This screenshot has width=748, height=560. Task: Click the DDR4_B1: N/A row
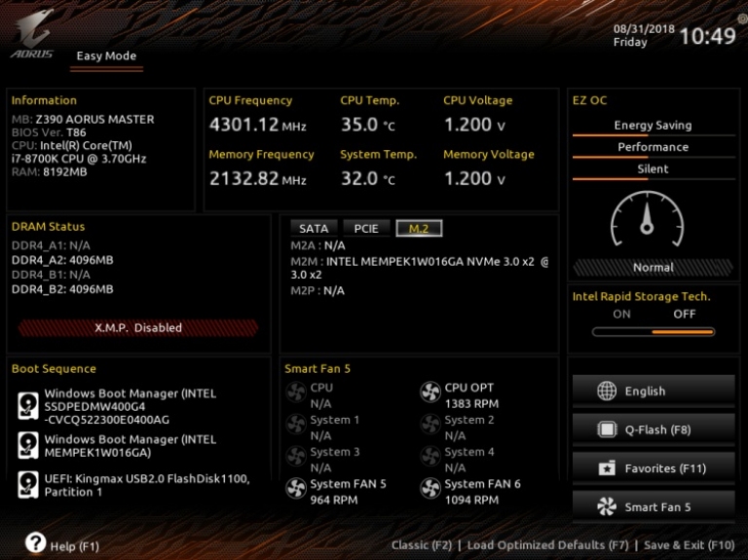(x=51, y=275)
